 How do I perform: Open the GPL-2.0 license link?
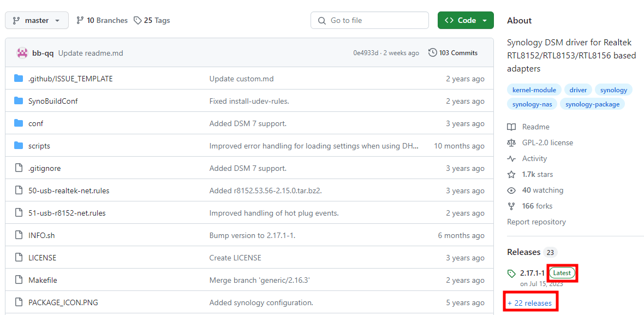pyautogui.click(x=540, y=142)
